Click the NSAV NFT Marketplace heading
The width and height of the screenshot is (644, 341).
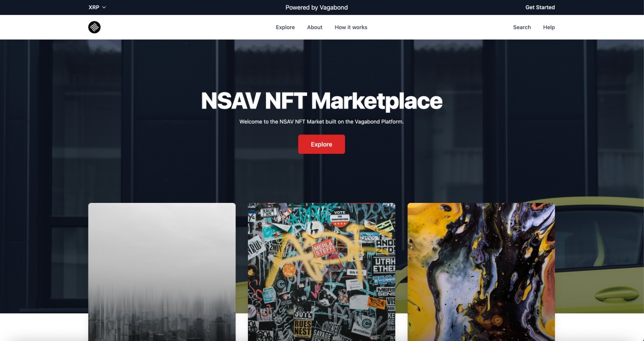pos(322,101)
